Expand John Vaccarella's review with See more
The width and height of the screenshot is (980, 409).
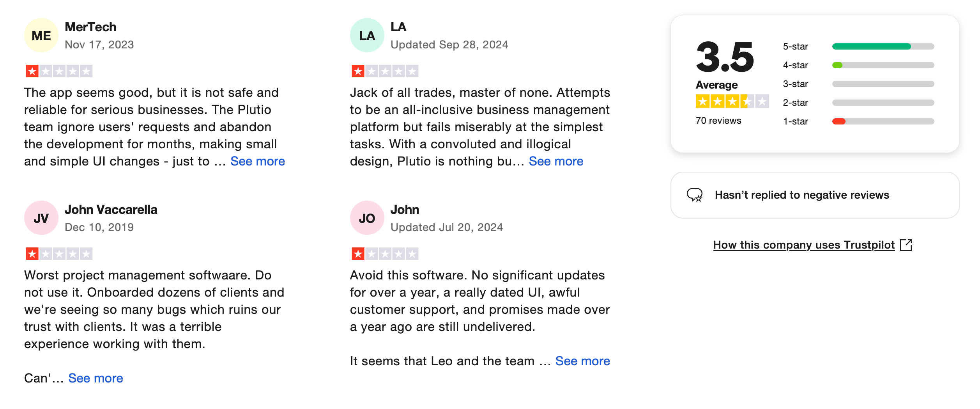tap(96, 378)
